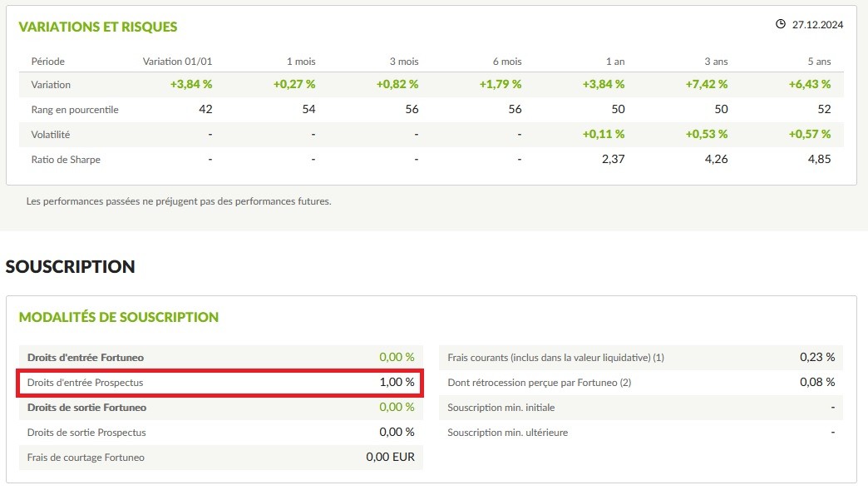This screenshot has width=868, height=495.
Task: Select the 4,85 Sharpe ratio value
Action: pyautogui.click(x=819, y=159)
